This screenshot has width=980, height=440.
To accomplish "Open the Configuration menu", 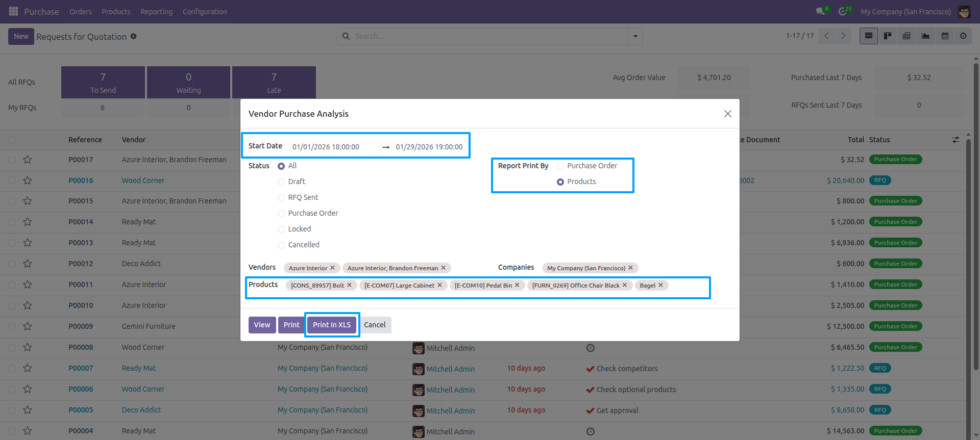I will pyautogui.click(x=205, y=11).
